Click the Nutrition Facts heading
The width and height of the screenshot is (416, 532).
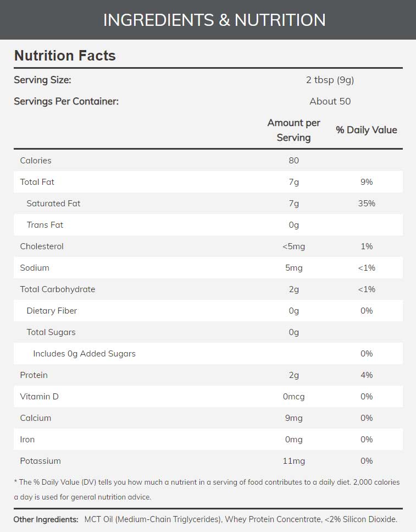click(65, 56)
